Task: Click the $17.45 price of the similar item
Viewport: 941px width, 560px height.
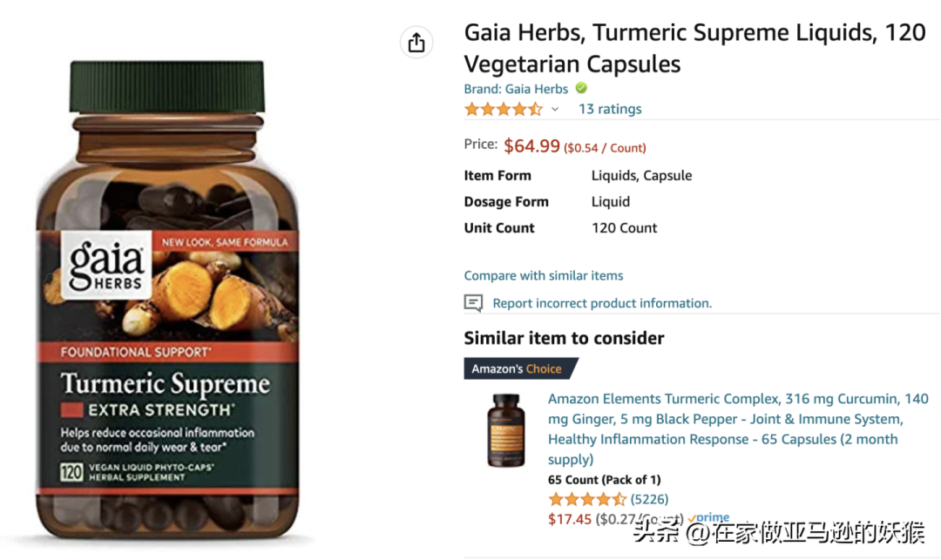Action: click(x=570, y=519)
